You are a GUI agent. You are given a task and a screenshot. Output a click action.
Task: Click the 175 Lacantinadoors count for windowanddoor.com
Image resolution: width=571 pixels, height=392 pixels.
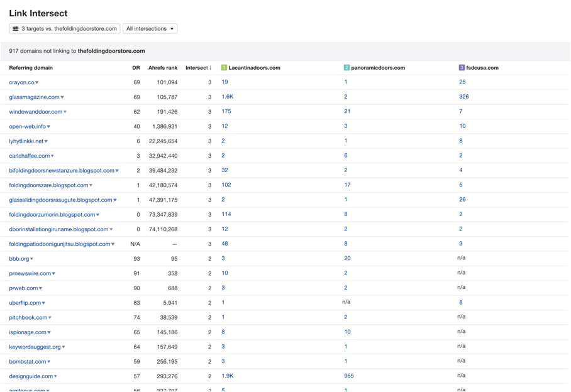click(x=226, y=111)
